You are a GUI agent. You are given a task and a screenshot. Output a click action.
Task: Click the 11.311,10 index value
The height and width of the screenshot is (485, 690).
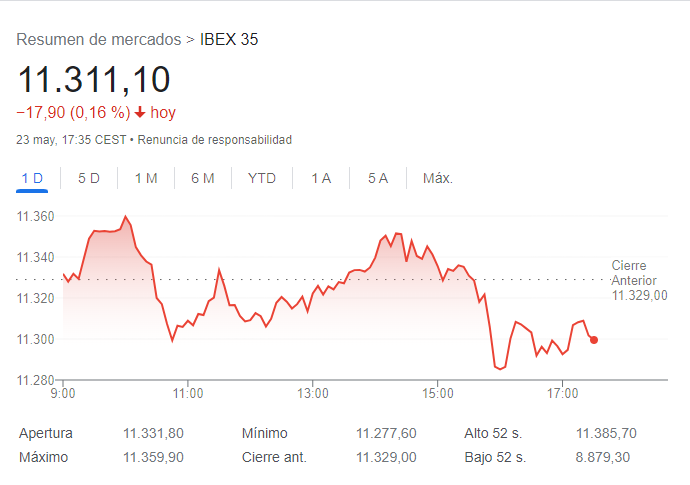94,79
